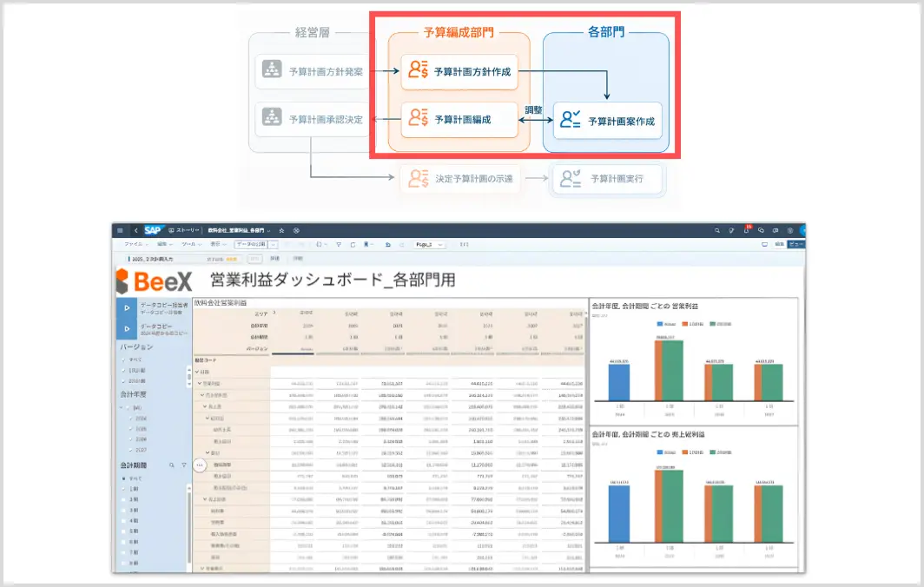
Task: Click the filter funnel icon in the toolbar
Action: 339,245
